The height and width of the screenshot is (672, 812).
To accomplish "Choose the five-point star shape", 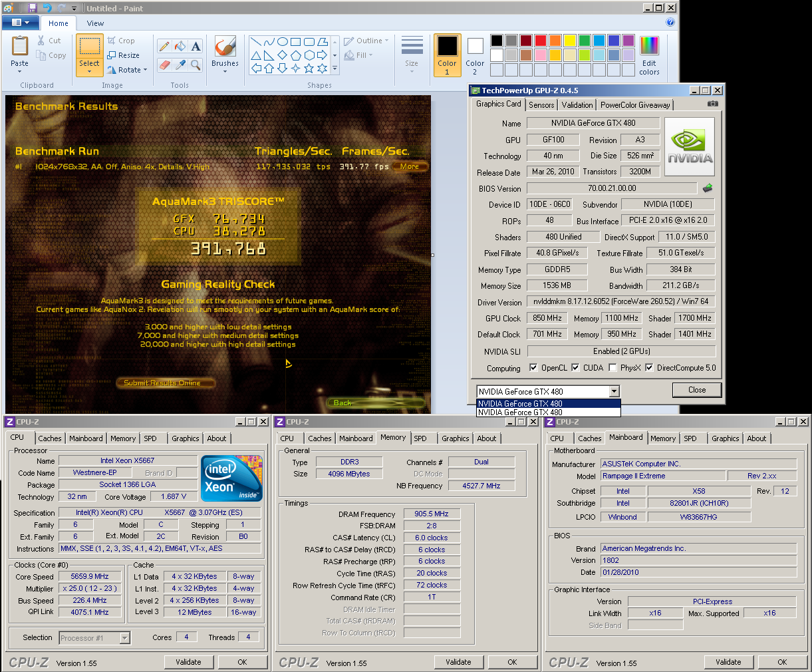I will coord(309,68).
